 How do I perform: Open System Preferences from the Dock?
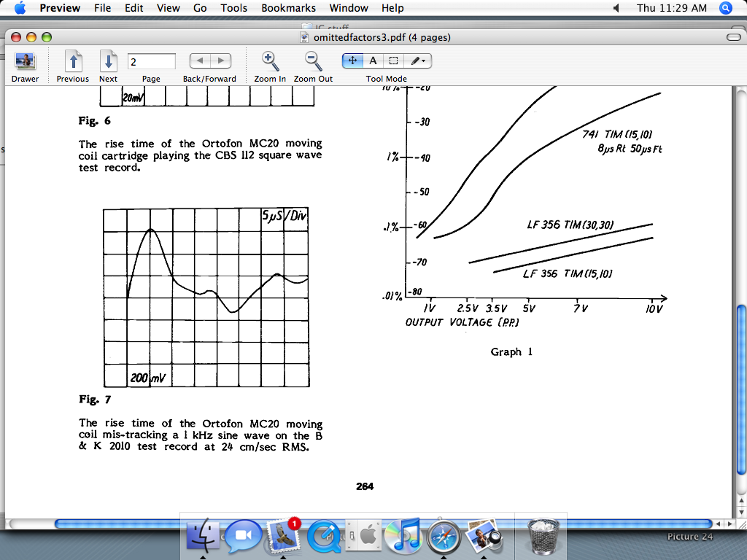[364, 536]
